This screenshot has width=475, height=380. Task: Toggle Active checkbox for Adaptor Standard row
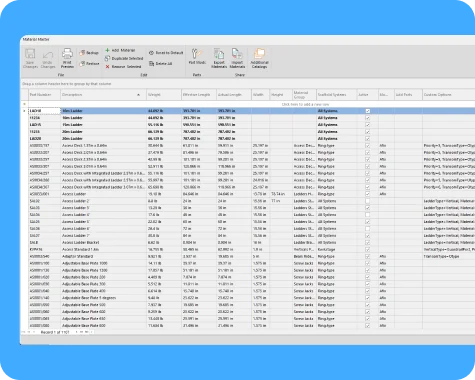(368, 257)
